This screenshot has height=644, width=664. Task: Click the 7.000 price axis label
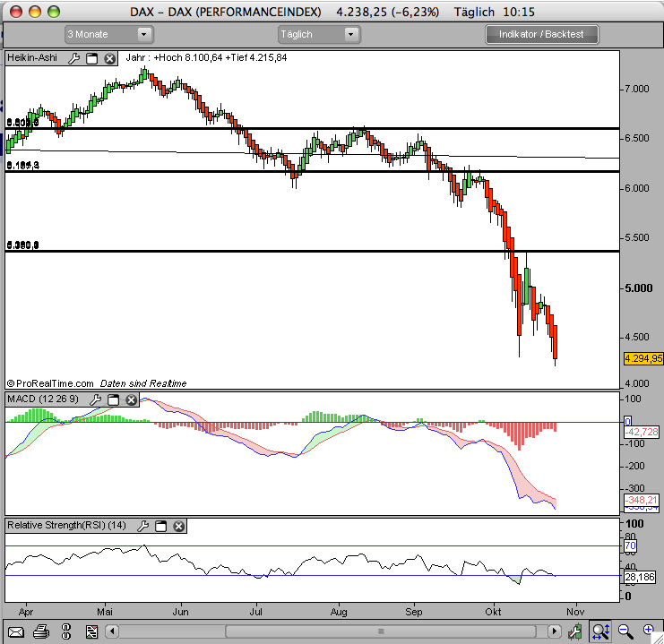636,89
